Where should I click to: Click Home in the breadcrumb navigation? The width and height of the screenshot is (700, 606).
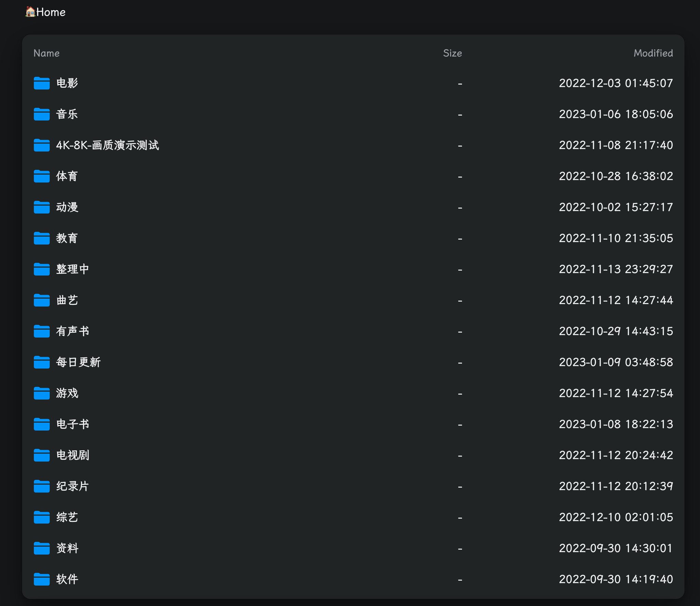pyautogui.click(x=51, y=12)
